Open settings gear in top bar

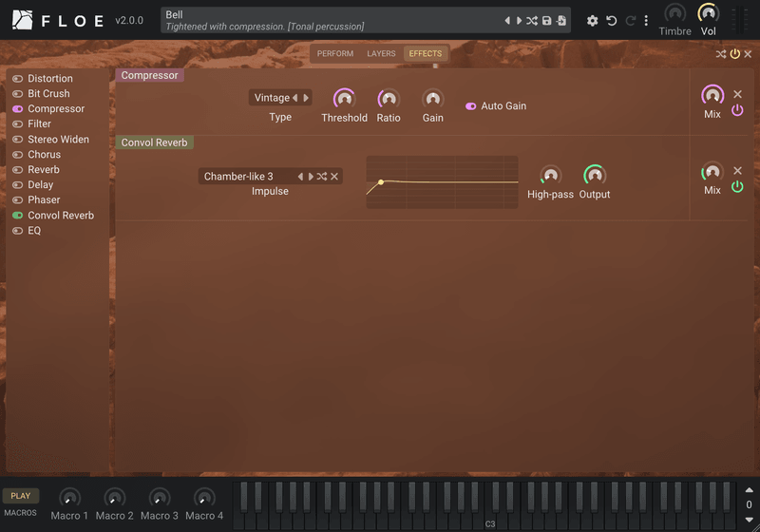[x=592, y=20]
